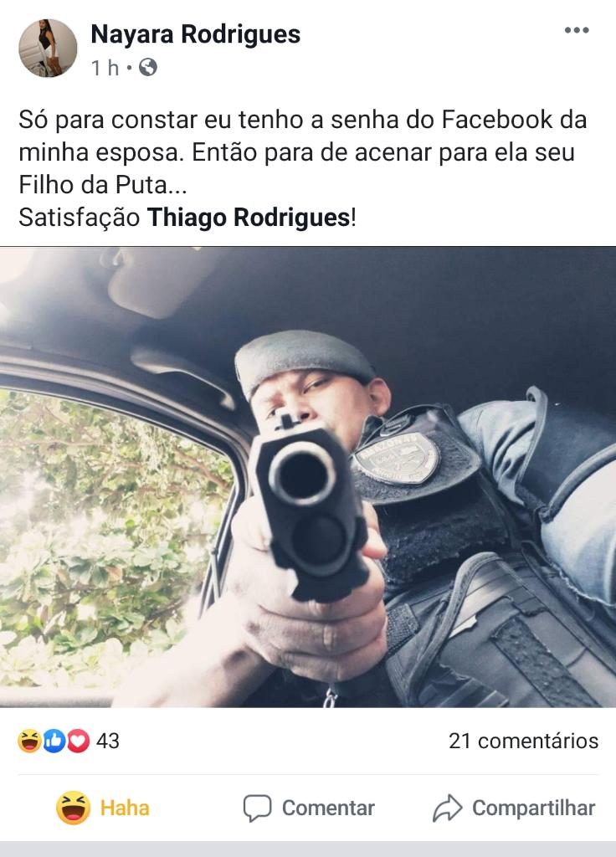Open tagged profile Thiago Rodrigues
The image size is (616, 857).
pyautogui.click(x=249, y=218)
